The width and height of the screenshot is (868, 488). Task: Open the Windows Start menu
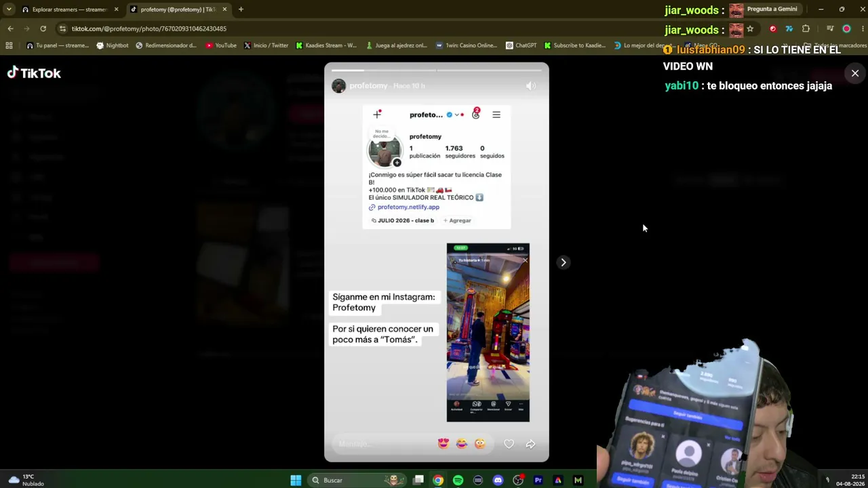(296, 481)
